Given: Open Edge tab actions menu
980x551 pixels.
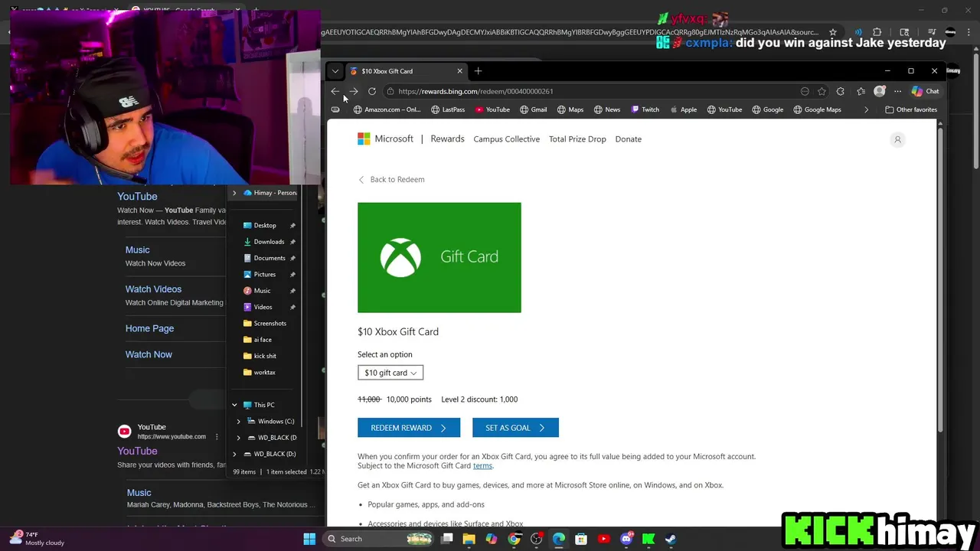Looking at the screenshot, I should pos(335,71).
